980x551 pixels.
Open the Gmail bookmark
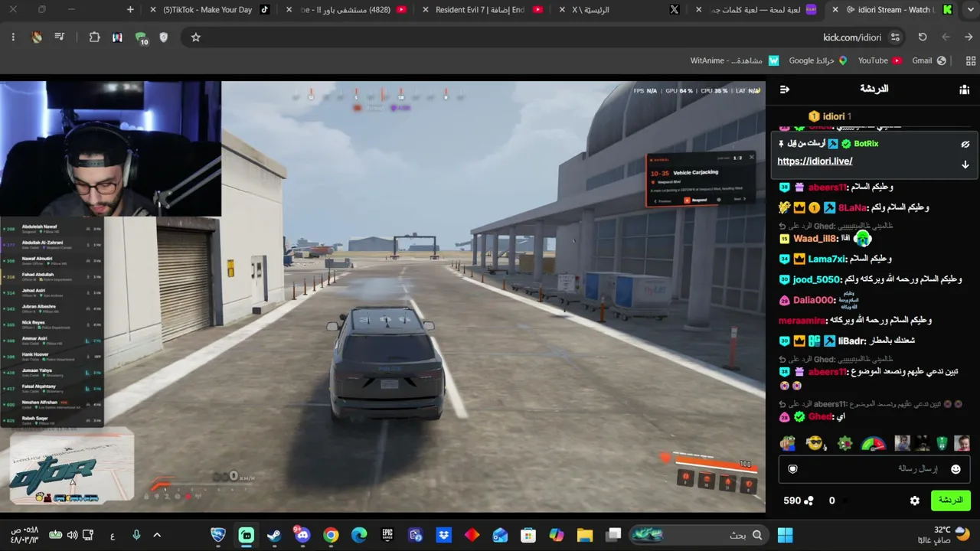(929, 60)
